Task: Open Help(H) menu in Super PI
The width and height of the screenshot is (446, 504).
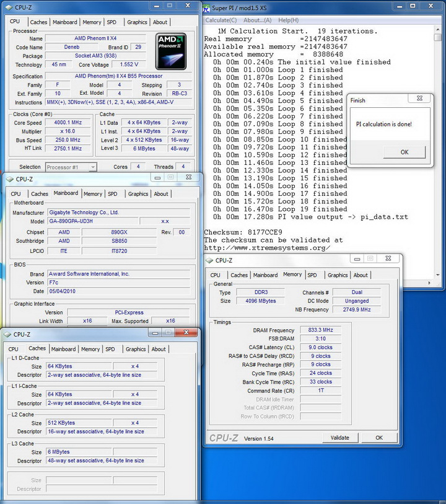Action: point(288,20)
